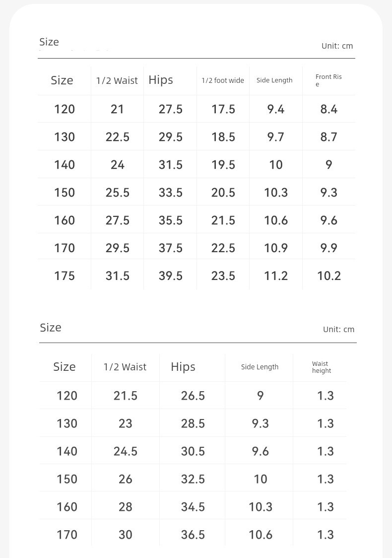Select the 36.5 hips value
392x558 pixels.
193,535
